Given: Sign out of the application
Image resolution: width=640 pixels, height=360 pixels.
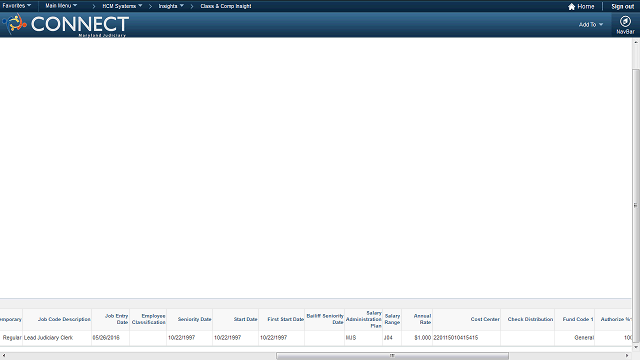Looking at the screenshot, I should 622,7.
